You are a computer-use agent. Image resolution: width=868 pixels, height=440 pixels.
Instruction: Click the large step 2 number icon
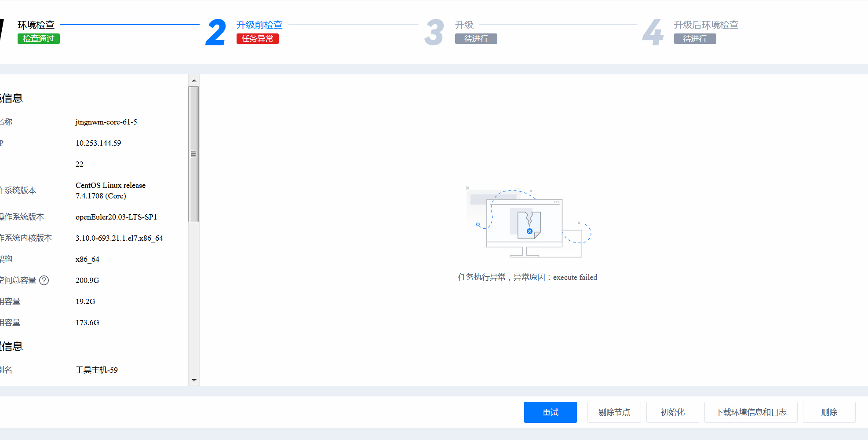(x=215, y=33)
